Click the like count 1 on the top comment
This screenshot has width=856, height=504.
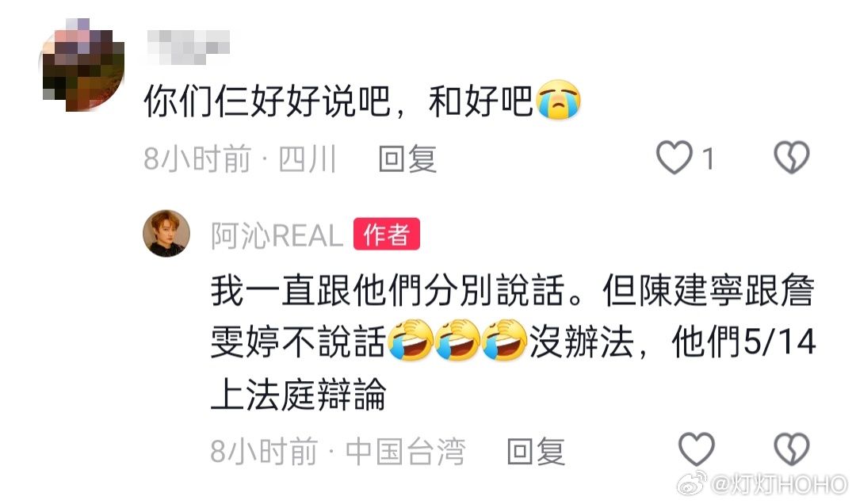708,159
